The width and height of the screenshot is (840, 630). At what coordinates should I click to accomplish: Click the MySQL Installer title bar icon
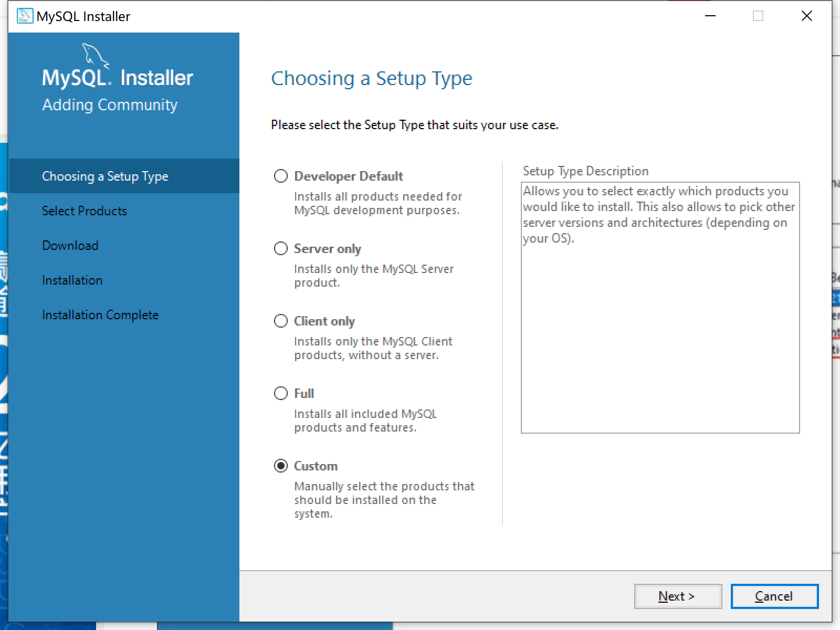(25, 16)
